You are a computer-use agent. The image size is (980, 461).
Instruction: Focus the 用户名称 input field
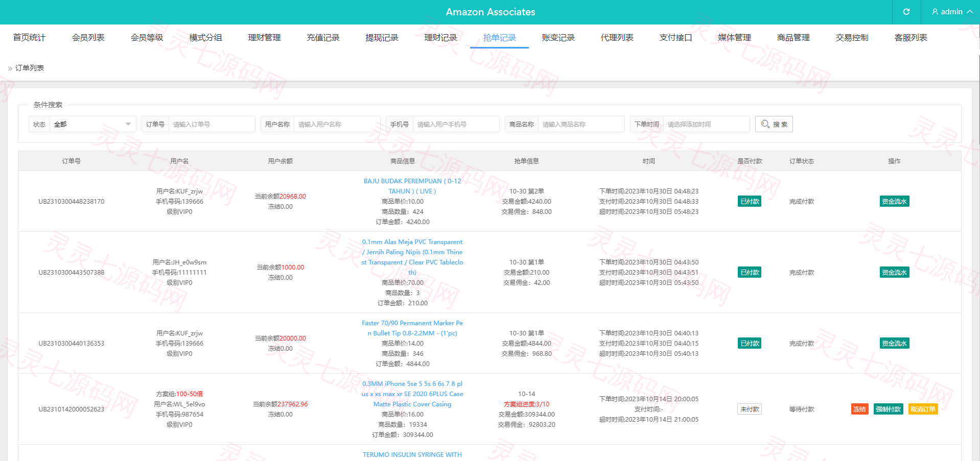pos(337,124)
